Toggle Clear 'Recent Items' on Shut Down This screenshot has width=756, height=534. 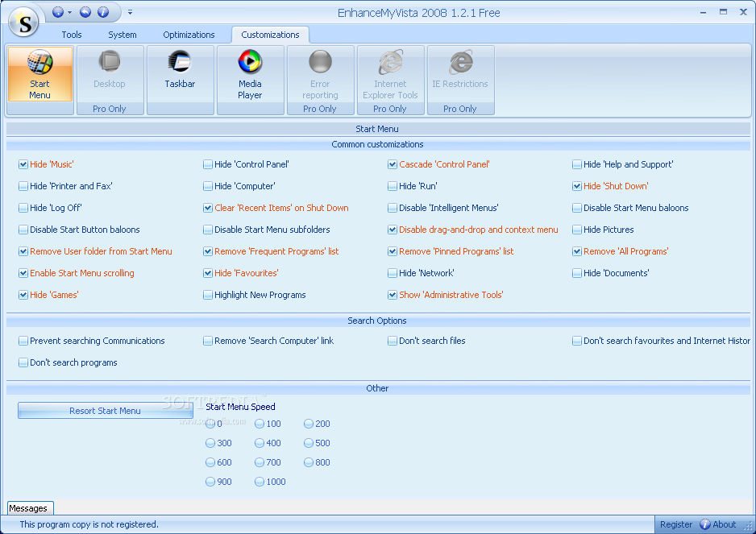(208, 208)
